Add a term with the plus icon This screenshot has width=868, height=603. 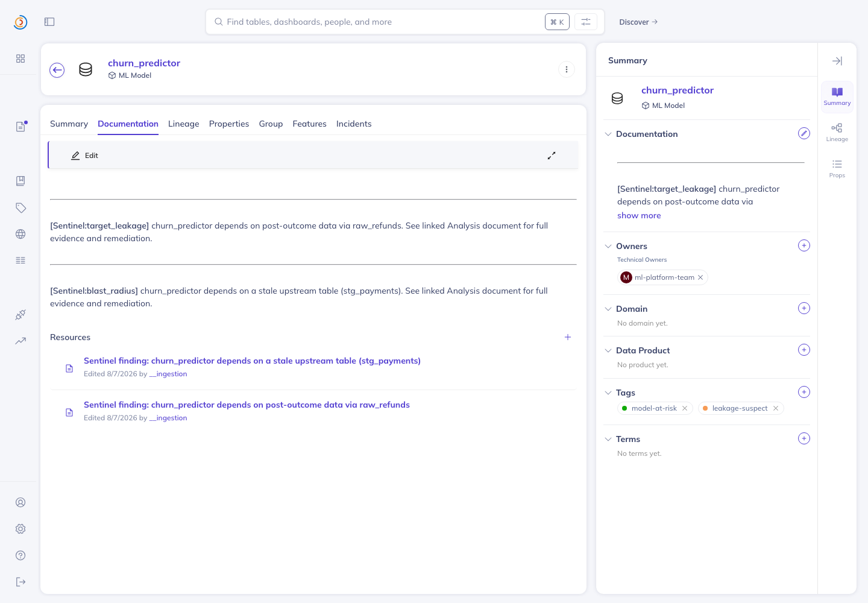click(x=804, y=438)
